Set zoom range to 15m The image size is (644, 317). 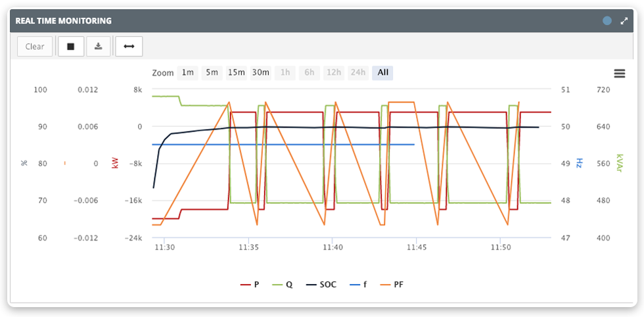pyautogui.click(x=237, y=73)
